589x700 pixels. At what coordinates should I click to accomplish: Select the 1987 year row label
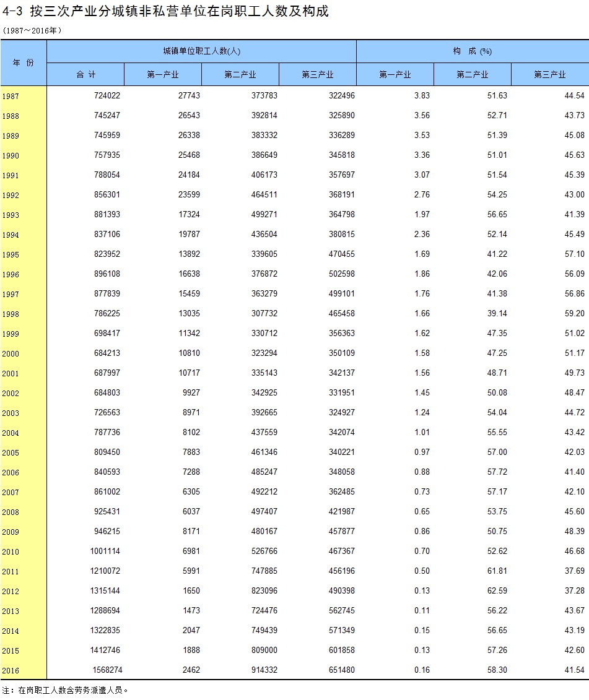click(11, 96)
